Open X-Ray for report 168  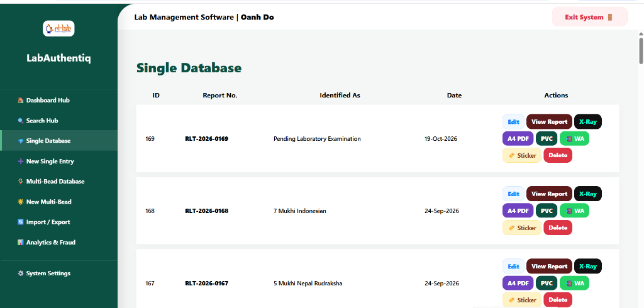coord(588,194)
